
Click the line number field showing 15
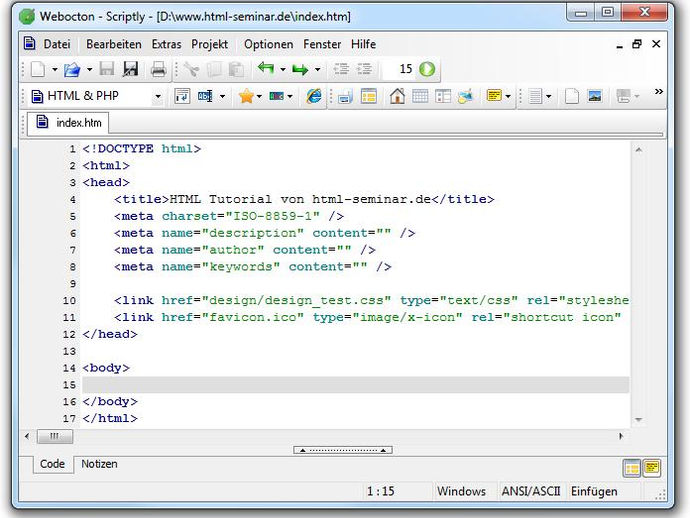point(400,69)
